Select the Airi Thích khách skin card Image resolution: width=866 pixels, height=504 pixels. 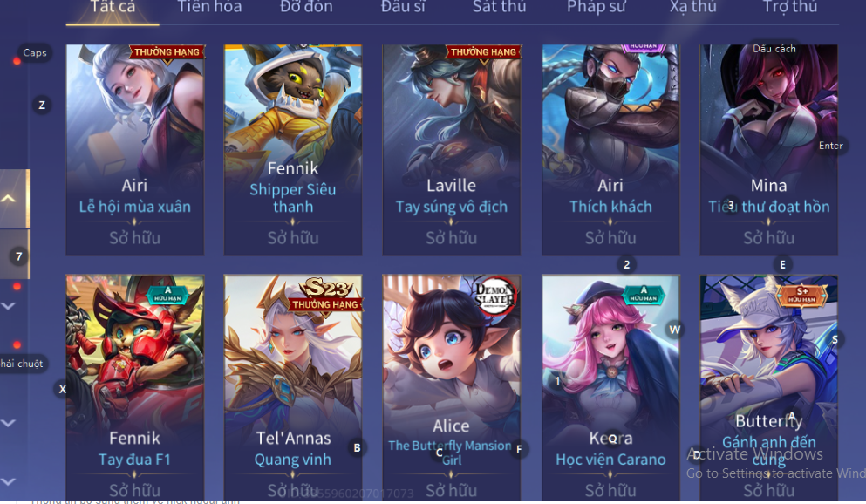(610, 150)
